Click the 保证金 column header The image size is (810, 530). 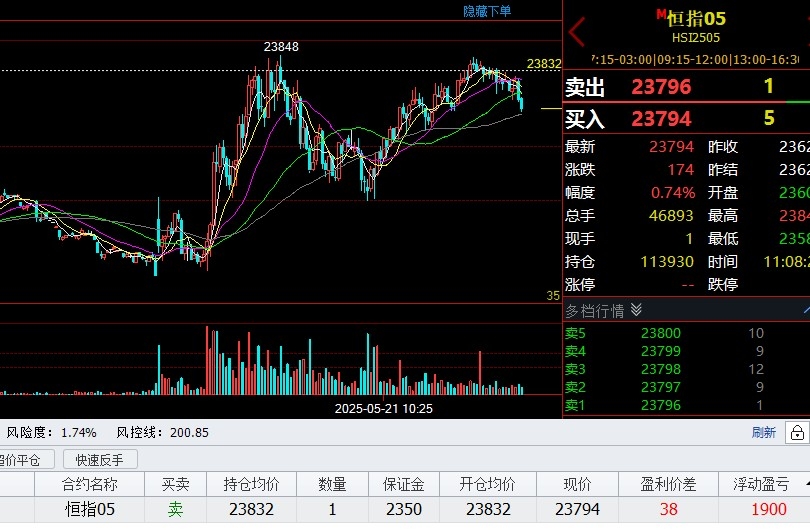tap(403, 484)
